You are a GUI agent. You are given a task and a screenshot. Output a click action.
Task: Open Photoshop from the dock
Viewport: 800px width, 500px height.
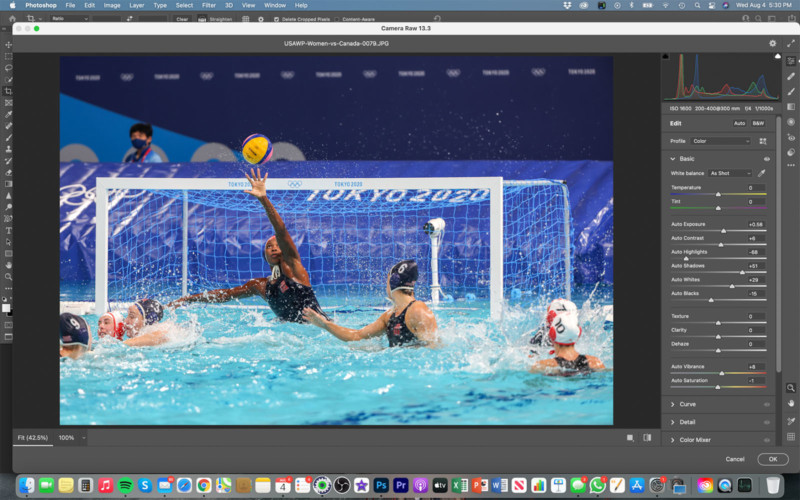(x=381, y=485)
